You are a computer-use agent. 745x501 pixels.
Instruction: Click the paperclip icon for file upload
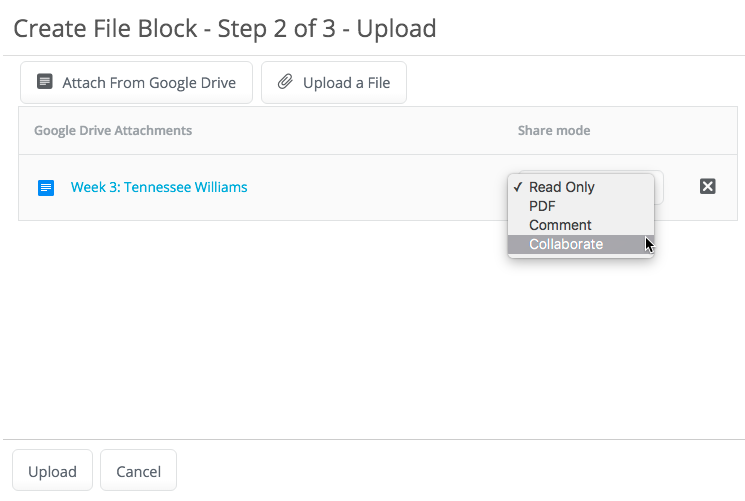pyautogui.click(x=285, y=82)
